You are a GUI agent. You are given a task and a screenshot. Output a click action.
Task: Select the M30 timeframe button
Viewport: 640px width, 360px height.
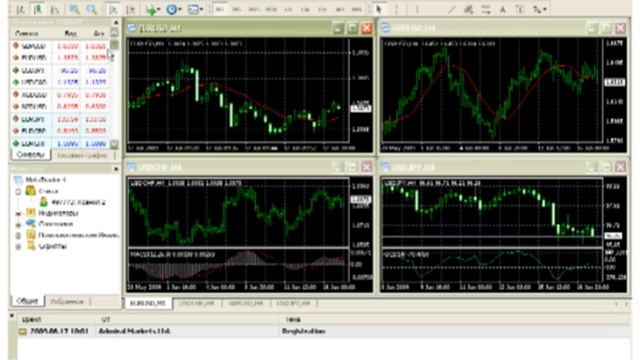[271, 9]
